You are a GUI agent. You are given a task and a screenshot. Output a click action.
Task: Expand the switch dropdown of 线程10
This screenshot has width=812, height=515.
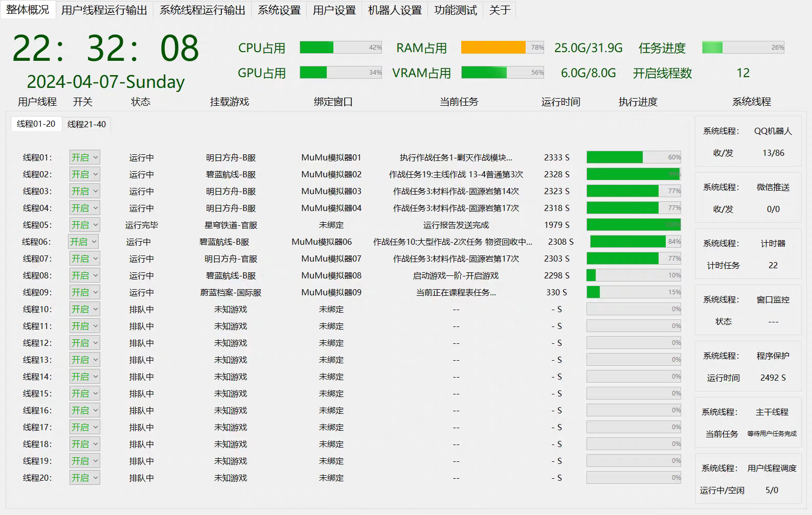click(84, 309)
